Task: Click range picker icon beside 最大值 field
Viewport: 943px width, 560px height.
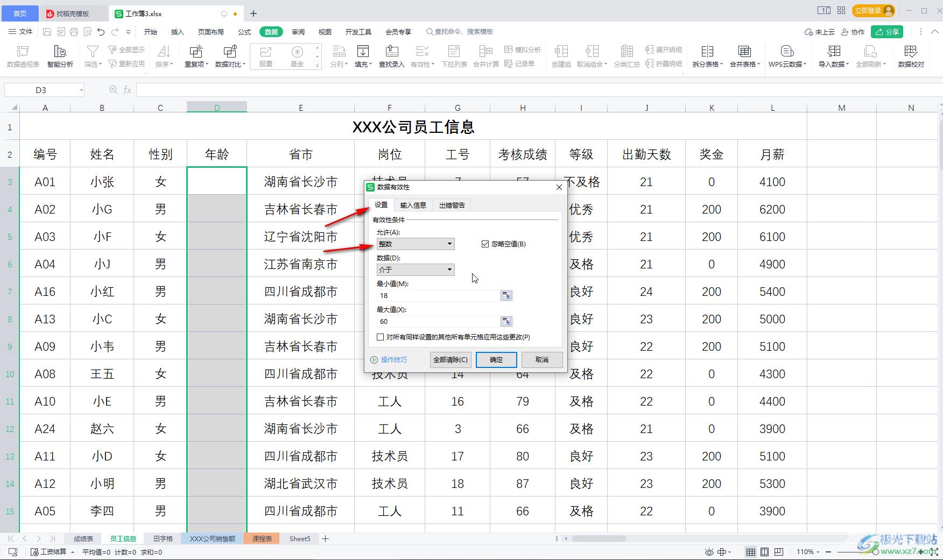Action: point(506,321)
